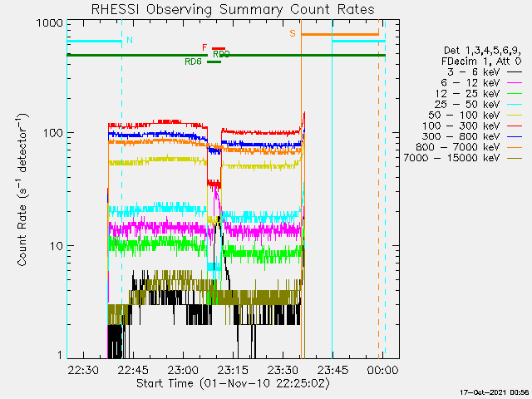This screenshot has width=532, height=399.
Task: Click the short green RD6 interval bar
Action: (214, 62)
